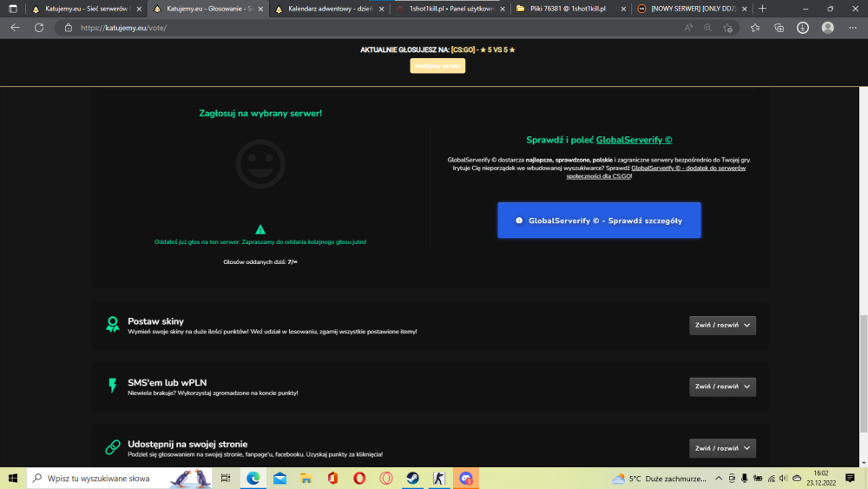The width and height of the screenshot is (868, 489).
Task: Switch to Katujemy.eu - Głosowanie tab
Action: click(x=208, y=9)
